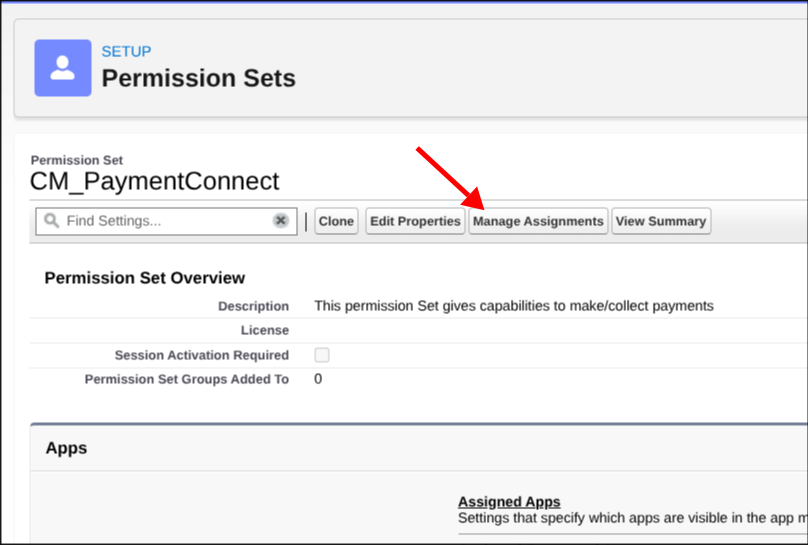The height and width of the screenshot is (545, 808).
Task: Click the License field label
Action: [265, 330]
